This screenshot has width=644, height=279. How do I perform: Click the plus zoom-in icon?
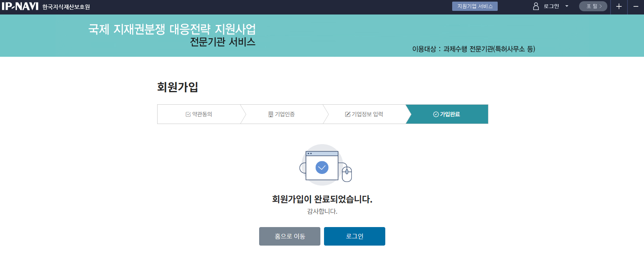619,6
